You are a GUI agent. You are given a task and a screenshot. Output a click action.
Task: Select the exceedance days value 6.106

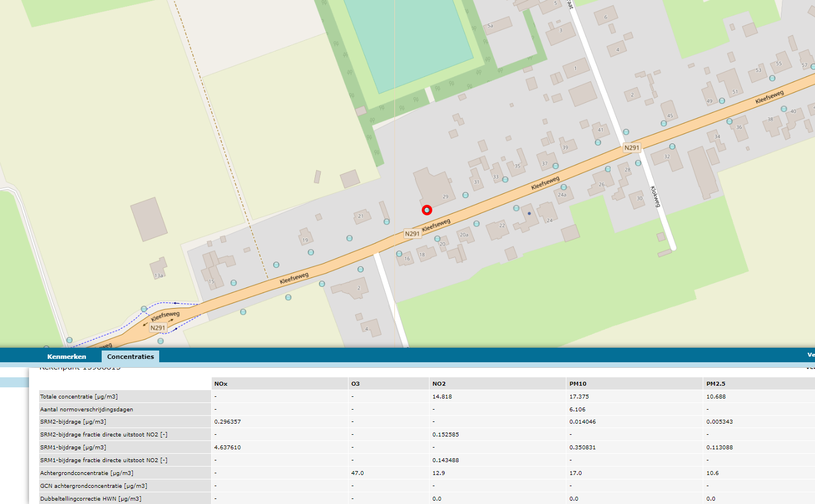point(577,409)
